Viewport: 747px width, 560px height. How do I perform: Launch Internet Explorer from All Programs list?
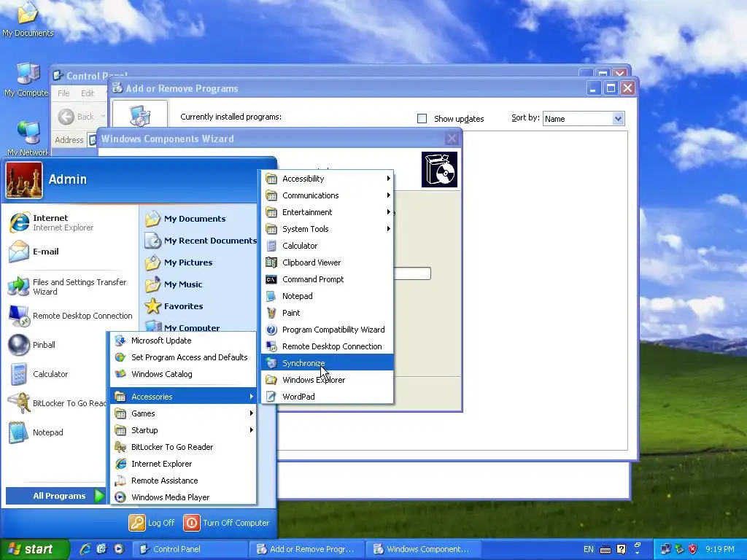(x=183, y=463)
